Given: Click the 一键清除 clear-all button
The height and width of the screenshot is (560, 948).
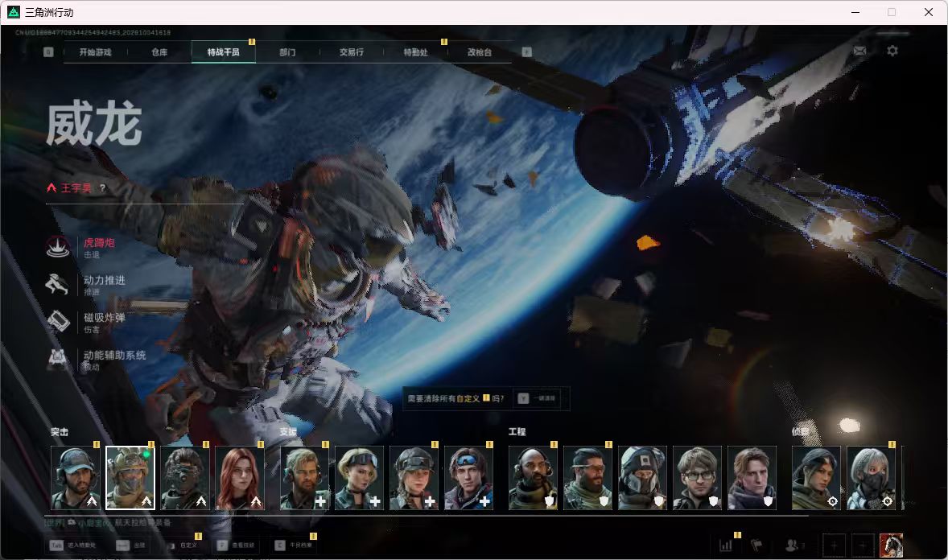Looking at the screenshot, I should pyautogui.click(x=538, y=398).
